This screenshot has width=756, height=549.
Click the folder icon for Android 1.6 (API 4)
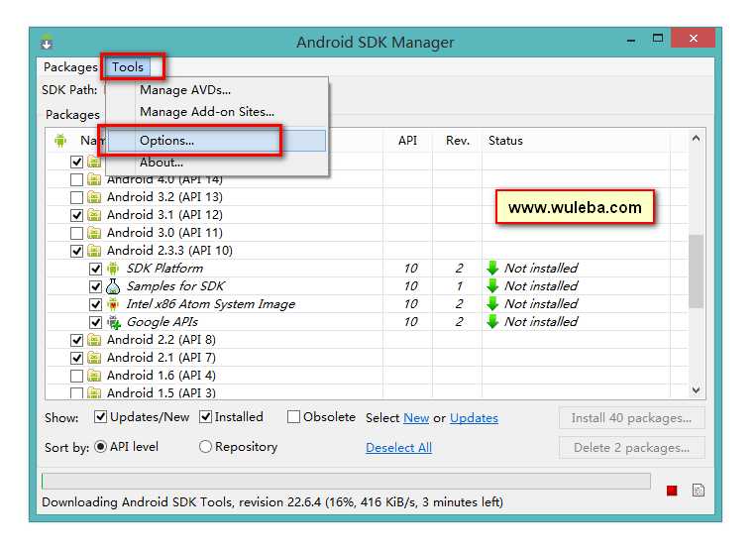click(x=94, y=376)
